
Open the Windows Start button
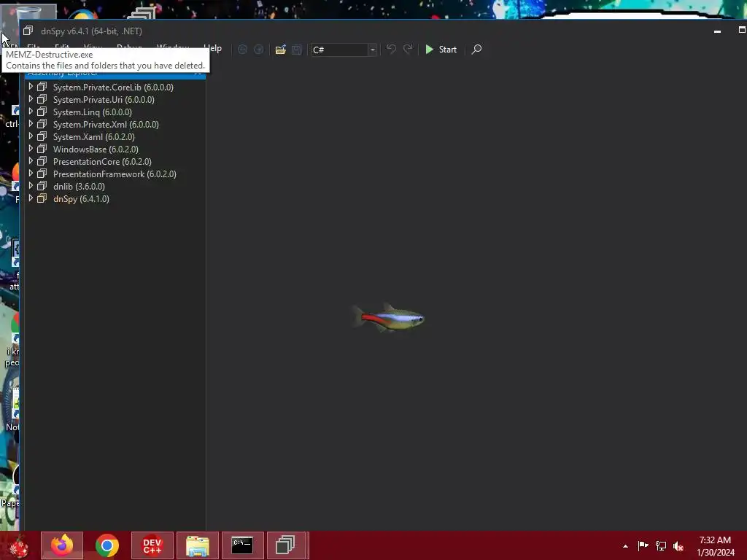(x=18, y=545)
